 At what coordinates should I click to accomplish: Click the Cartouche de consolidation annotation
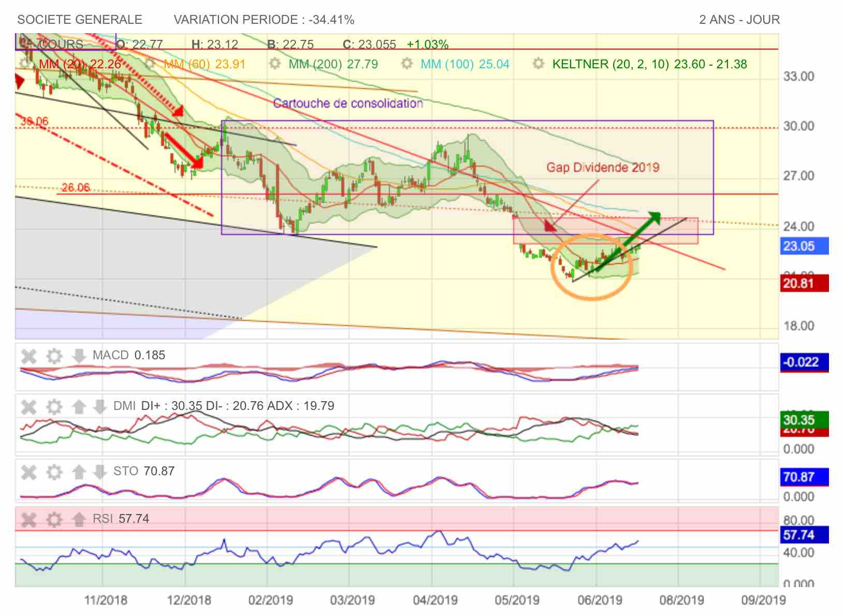click(348, 104)
